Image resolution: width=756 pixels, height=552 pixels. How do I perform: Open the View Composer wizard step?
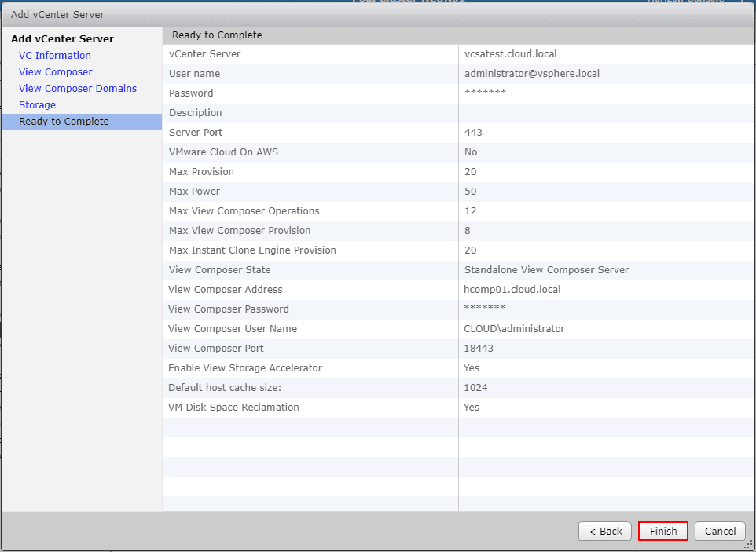(x=55, y=71)
